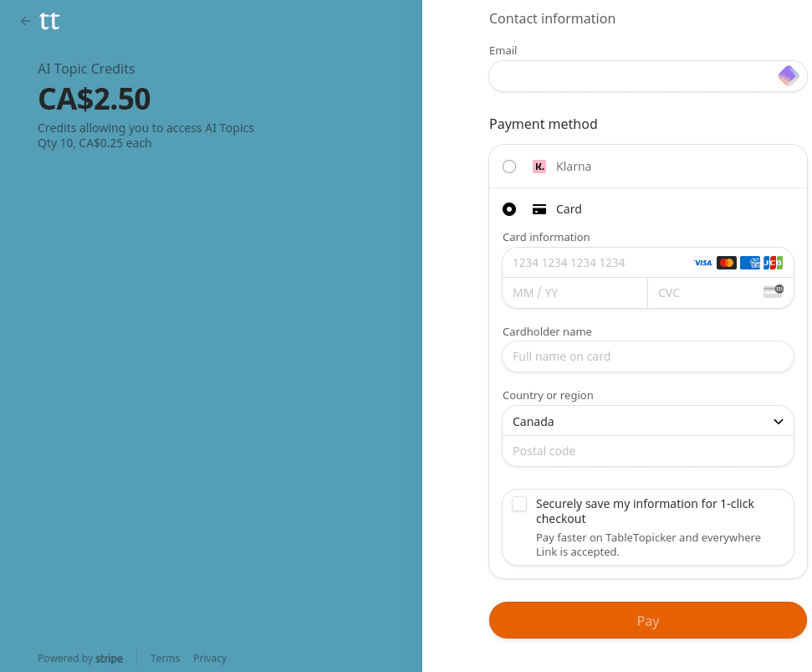812x672 pixels.
Task: Click the credit card icon beside Card
Action: 539,209
